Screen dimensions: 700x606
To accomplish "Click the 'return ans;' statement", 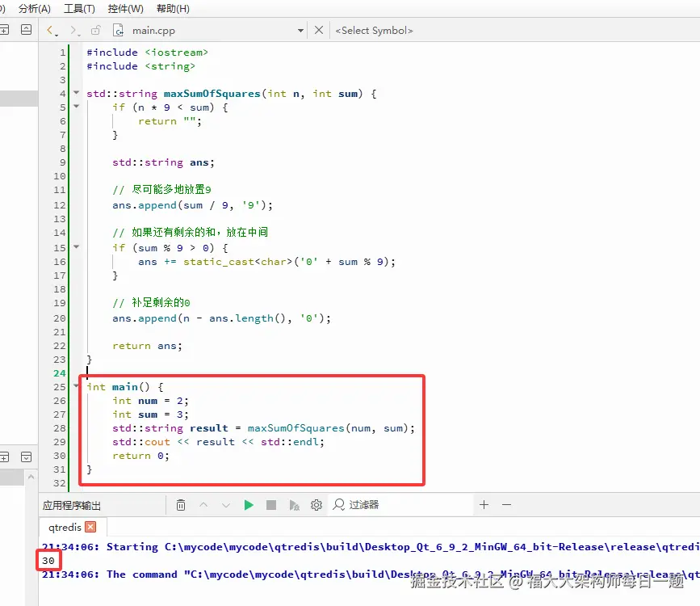I will pyautogui.click(x=147, y=346).
